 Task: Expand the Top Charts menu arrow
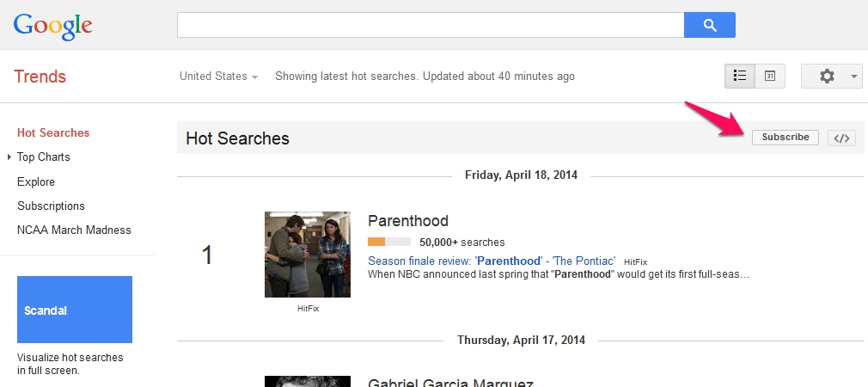pos(9,157)
